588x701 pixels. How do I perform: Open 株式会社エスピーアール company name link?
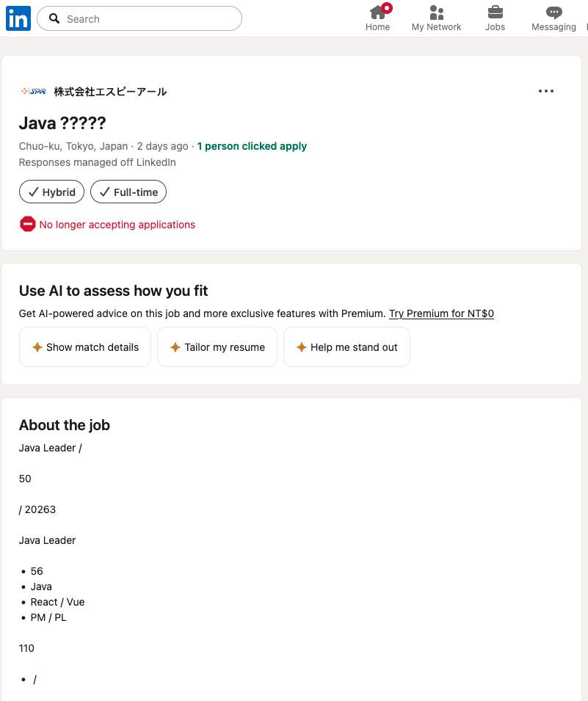tap(110, 92)
